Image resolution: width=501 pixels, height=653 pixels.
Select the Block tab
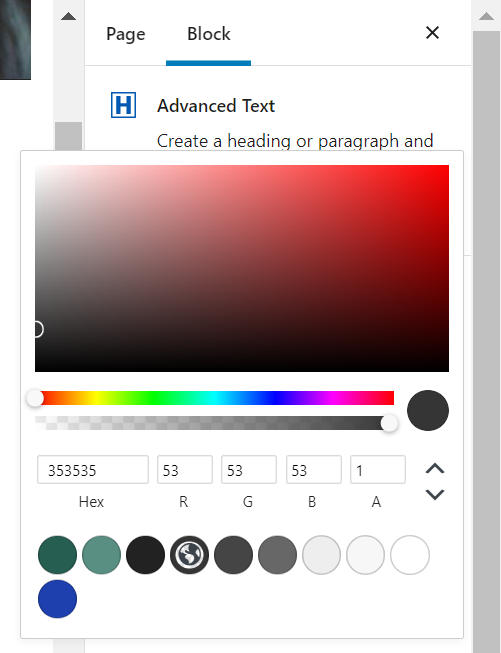(x=209, y=34)
